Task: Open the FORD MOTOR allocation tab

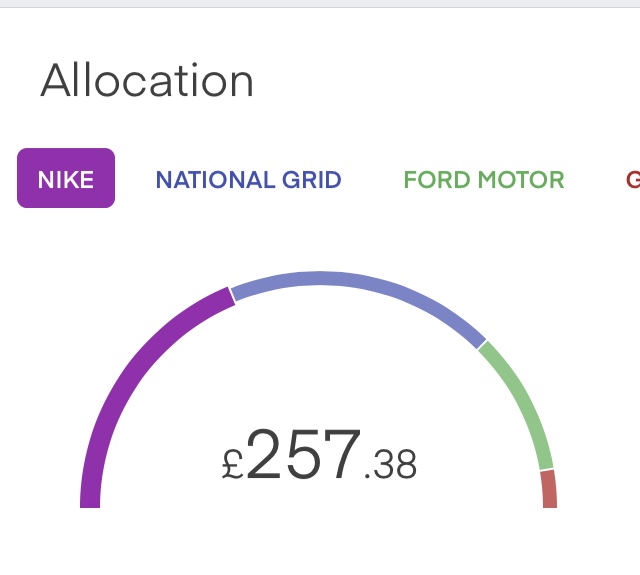Action: (484, 180)
